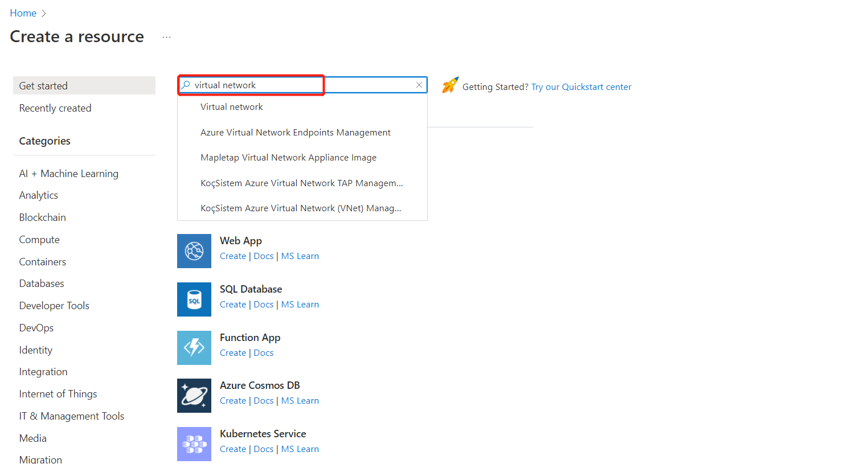Open the Databases category
Image resolution: width=868 pixels, height=464 pixels.
tap(42, 284)
